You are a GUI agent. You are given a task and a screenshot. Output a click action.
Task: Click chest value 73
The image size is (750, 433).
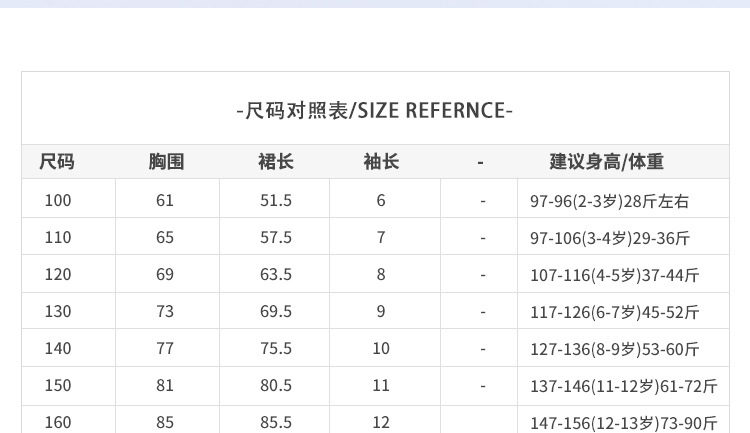pos(165,311)
